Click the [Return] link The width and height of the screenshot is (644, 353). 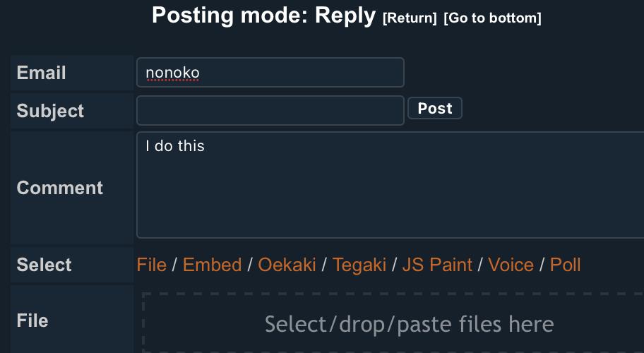pos(410,18)
